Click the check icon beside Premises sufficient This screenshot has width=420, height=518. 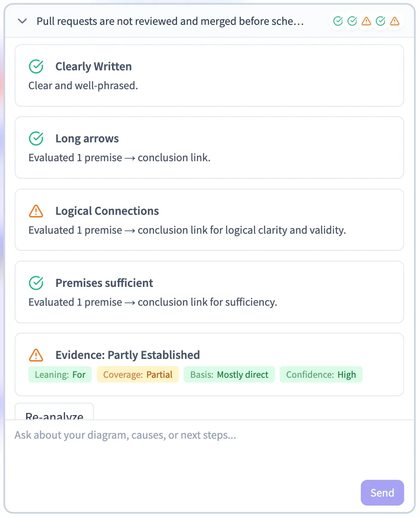(x=36, y=283)
